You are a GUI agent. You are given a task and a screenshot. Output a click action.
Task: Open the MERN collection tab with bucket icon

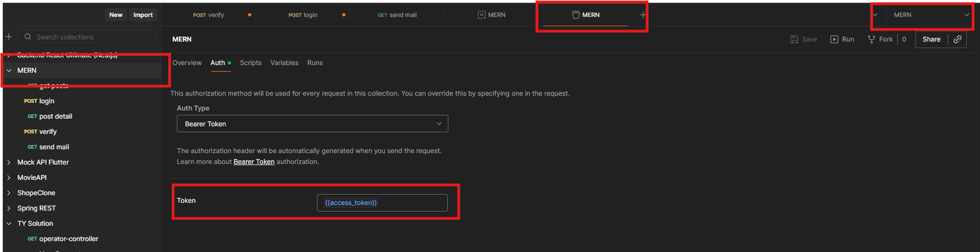585,15
